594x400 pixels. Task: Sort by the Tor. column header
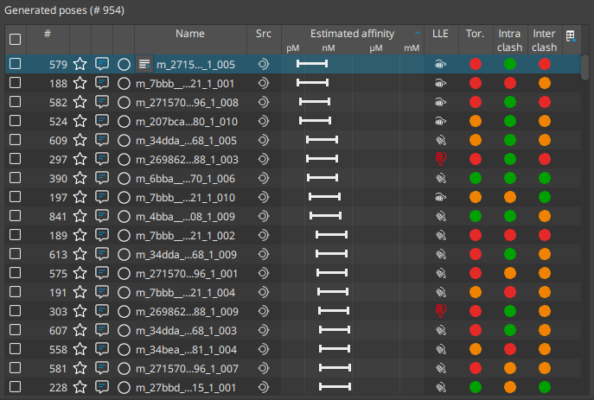click(x=475, y=33)
